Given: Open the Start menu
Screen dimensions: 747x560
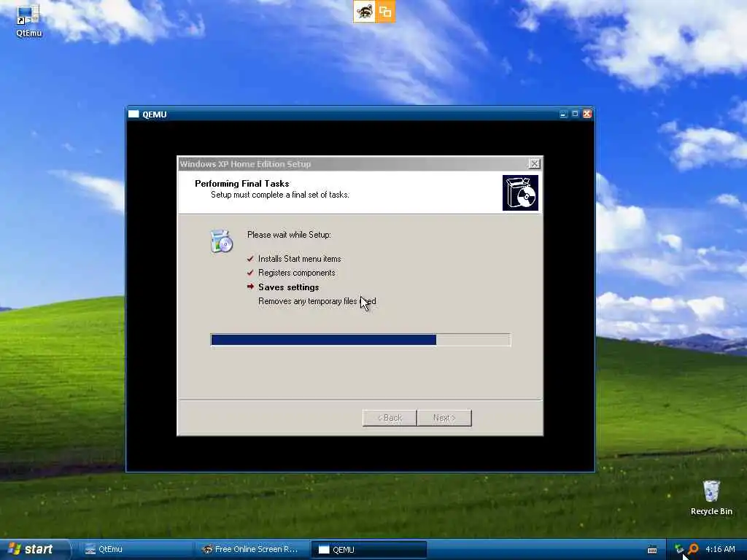Looking at the screenshot, I should click(x=35, y=550).
